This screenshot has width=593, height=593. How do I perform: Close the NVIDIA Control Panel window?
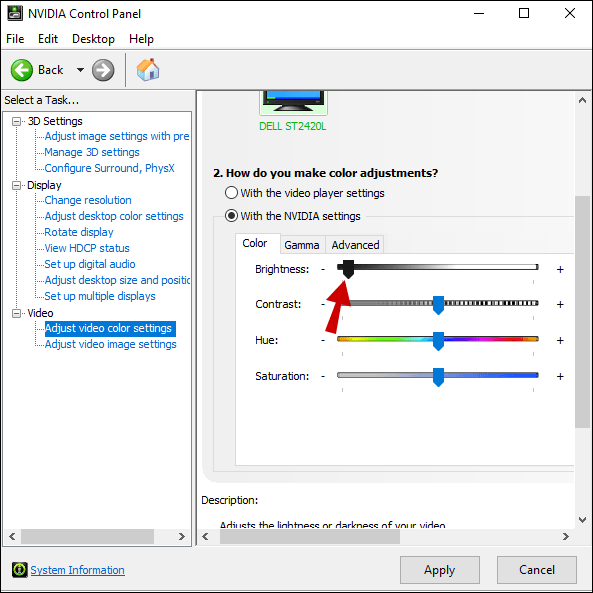point(570,14)
